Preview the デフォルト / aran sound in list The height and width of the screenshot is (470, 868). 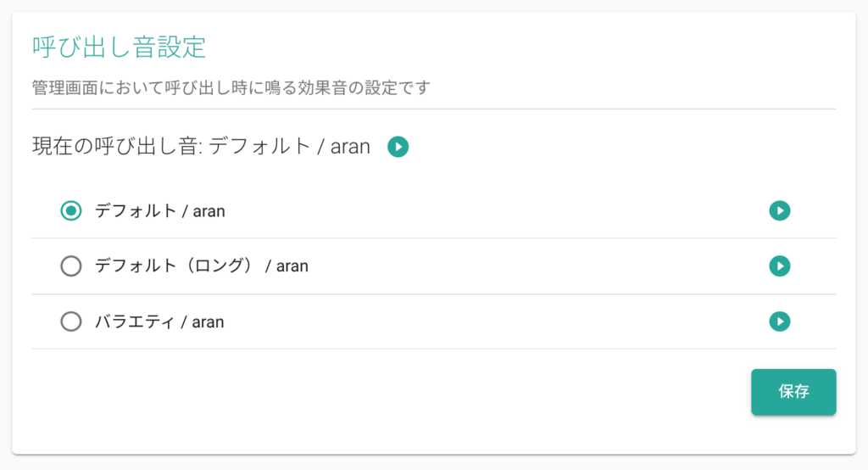point(780,210)
